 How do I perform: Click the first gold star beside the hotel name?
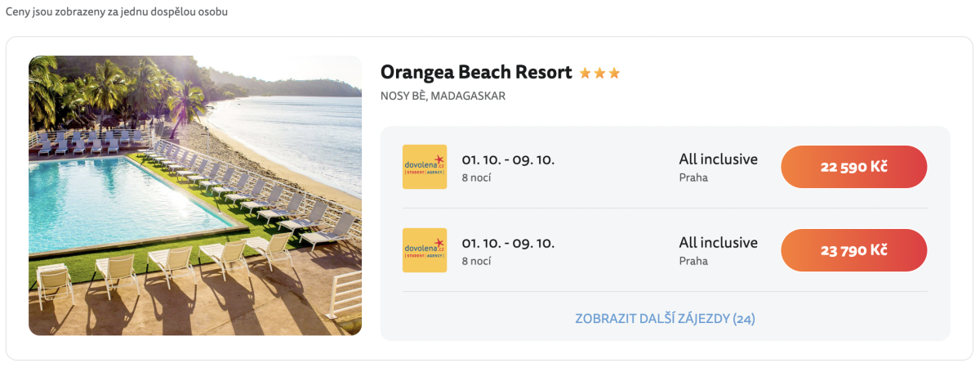586,74
